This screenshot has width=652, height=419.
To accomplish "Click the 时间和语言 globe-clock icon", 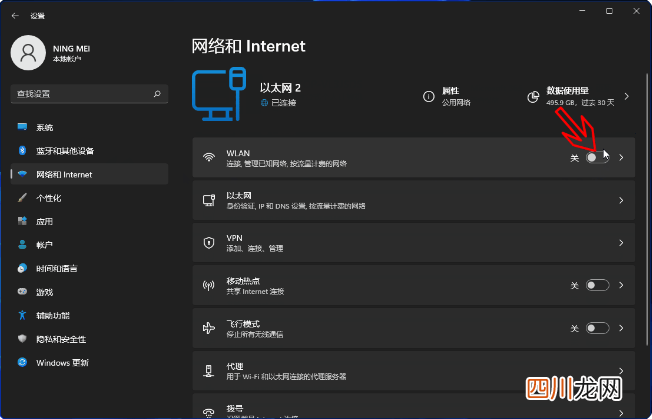I will [x=22, y=268].
